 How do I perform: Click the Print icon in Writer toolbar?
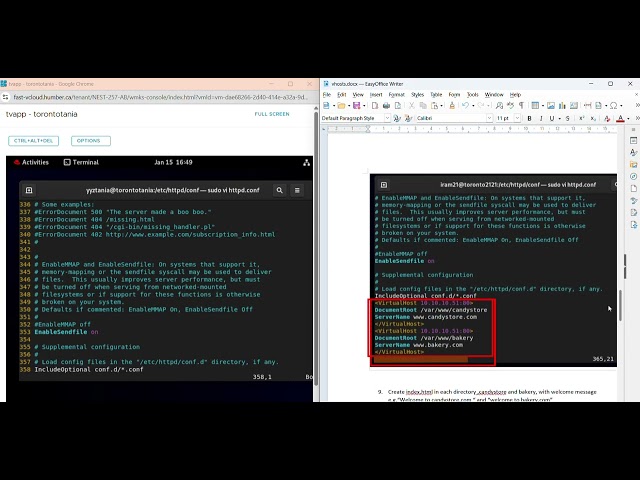point(386,106)
